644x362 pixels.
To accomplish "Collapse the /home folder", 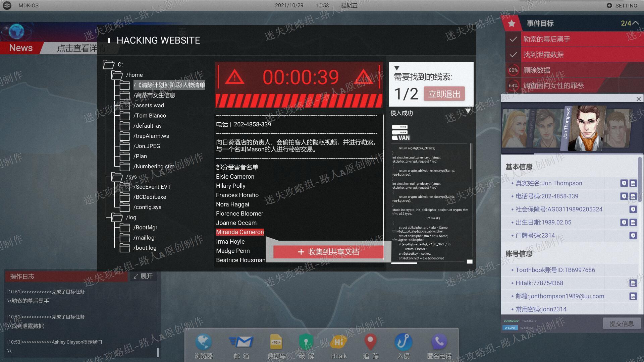I will click(x=117, y=75).
